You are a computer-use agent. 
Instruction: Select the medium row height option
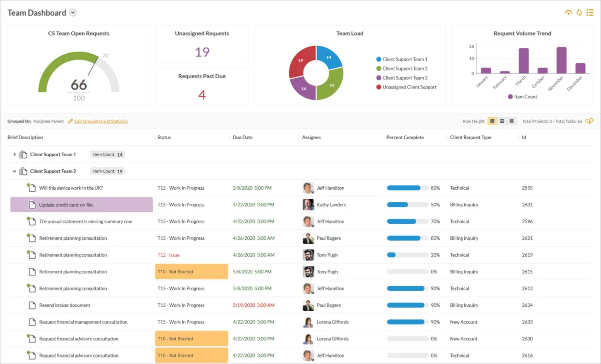click(502, 121)
